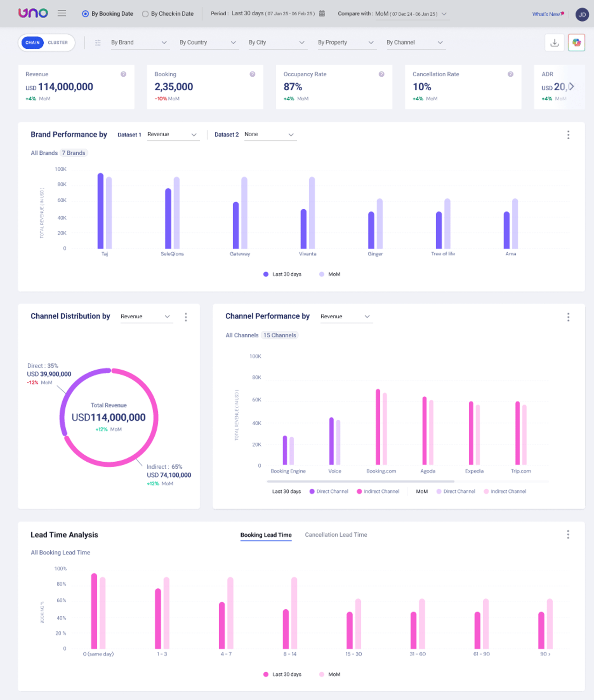Click the What's New link
Screen dimensions: 594x700
click(547, 14)
